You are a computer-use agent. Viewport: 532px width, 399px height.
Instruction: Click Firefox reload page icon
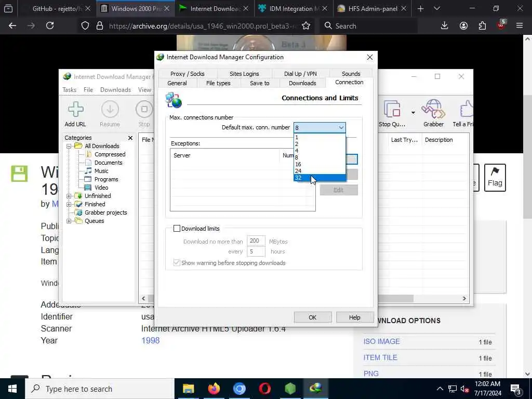(x=50, y=26)
